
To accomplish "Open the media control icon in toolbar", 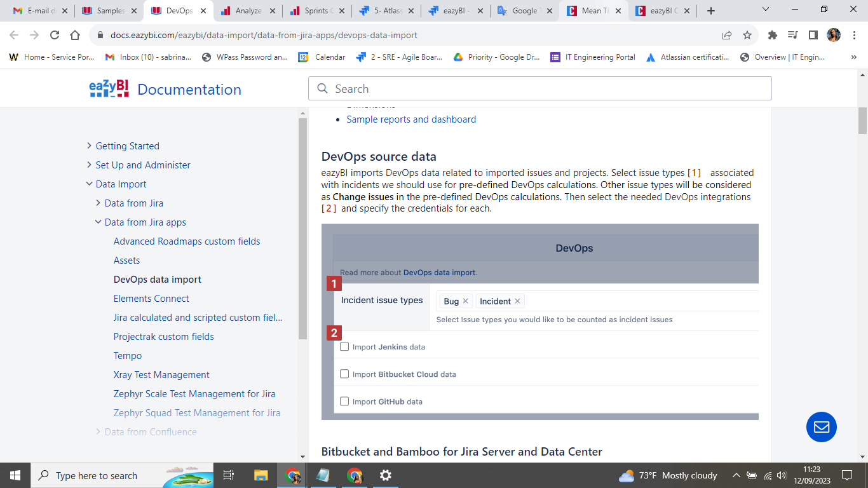I will click(792, 35).
